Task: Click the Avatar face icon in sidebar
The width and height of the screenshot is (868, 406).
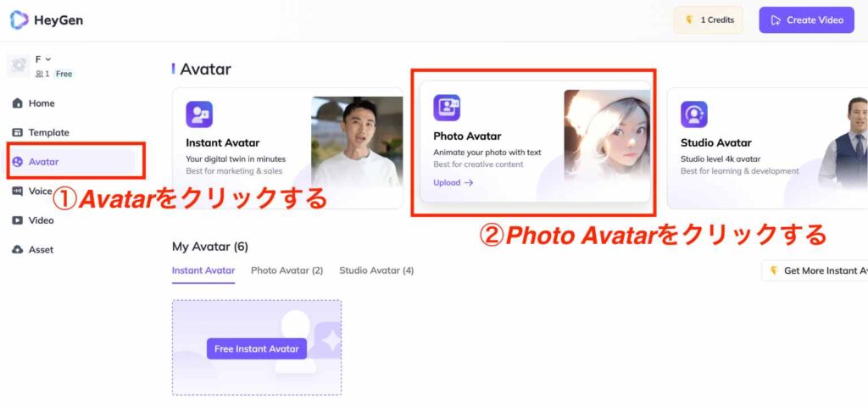Action: 18,162
